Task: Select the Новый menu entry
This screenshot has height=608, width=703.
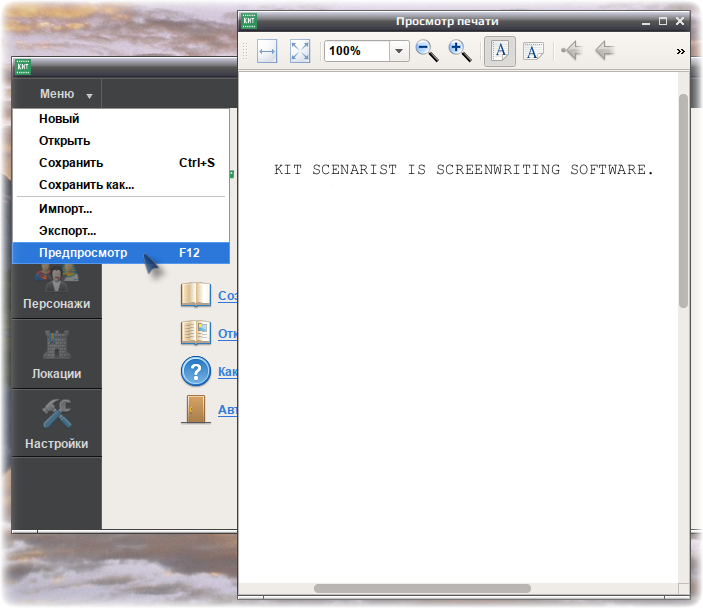Action: pos(121,119)
